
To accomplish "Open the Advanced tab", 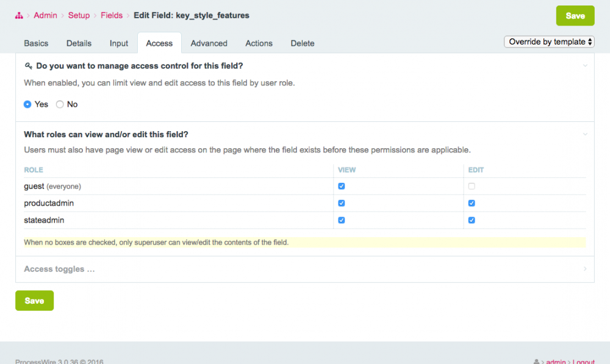I will 209,43.
